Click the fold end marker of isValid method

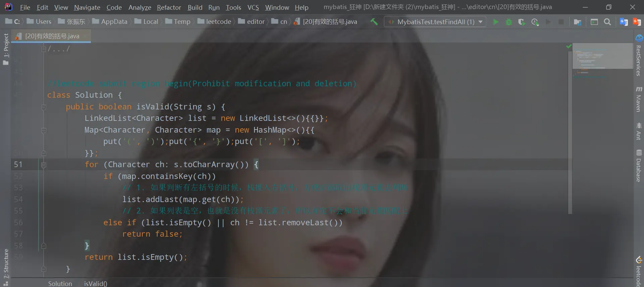44,269
